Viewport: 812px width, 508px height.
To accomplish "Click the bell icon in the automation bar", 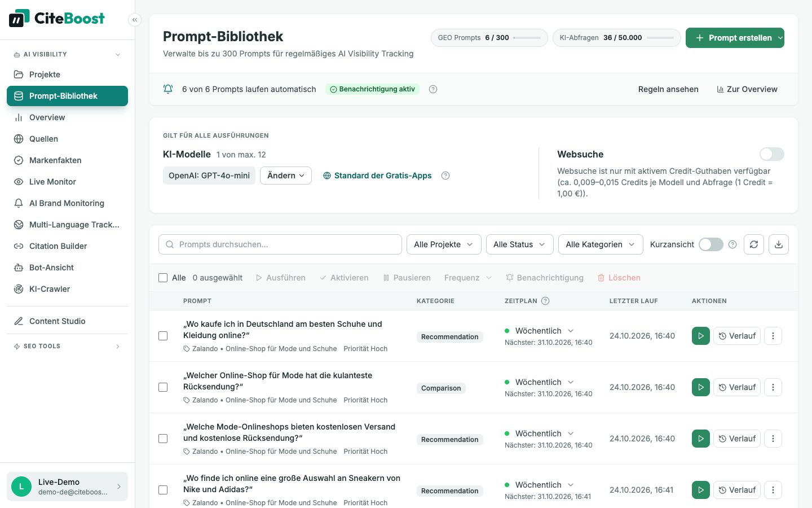I will click(x=168, y=89).
